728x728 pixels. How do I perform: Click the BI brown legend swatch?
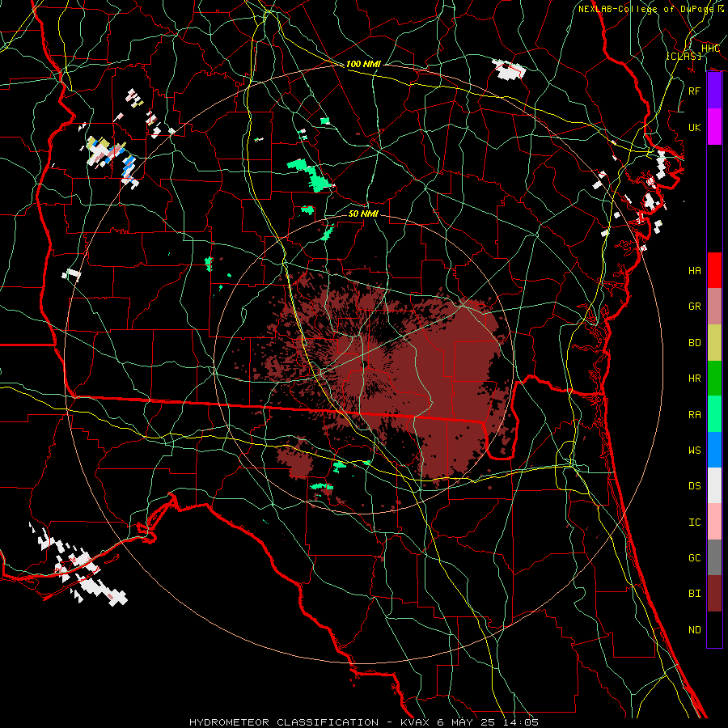click(714, 594)
